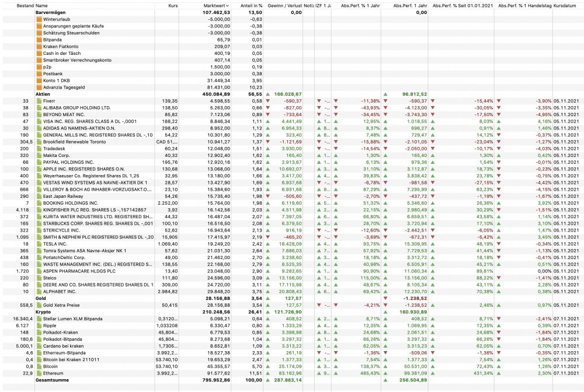584x392 pixels.
Task: Click the security icon next to Steico
Action: coord(39,278)
